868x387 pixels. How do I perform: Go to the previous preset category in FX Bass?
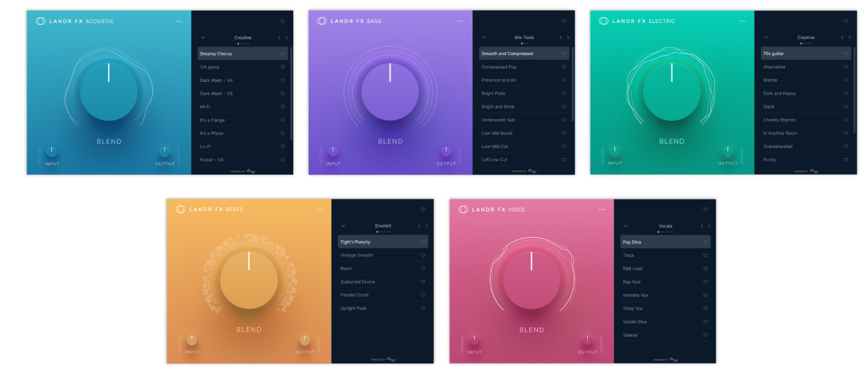pyautogui.click(x=560, y=38)
